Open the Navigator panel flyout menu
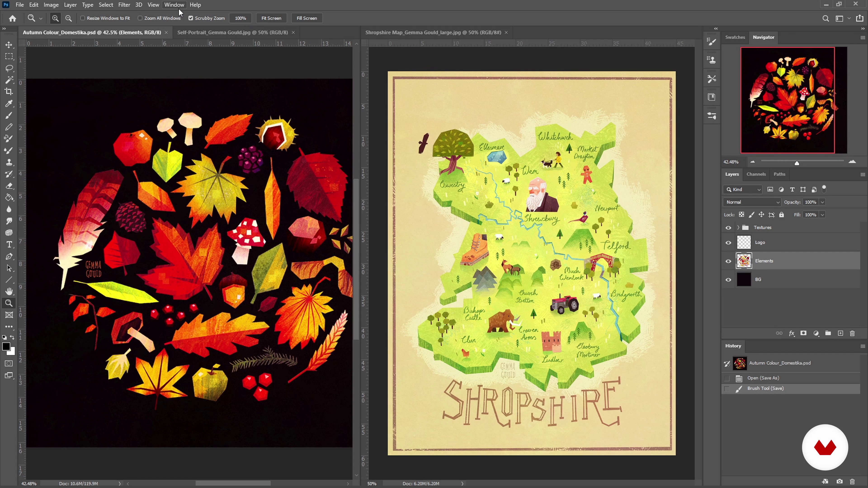This screenshot has height=488, width=868. (x=863, y=37)
